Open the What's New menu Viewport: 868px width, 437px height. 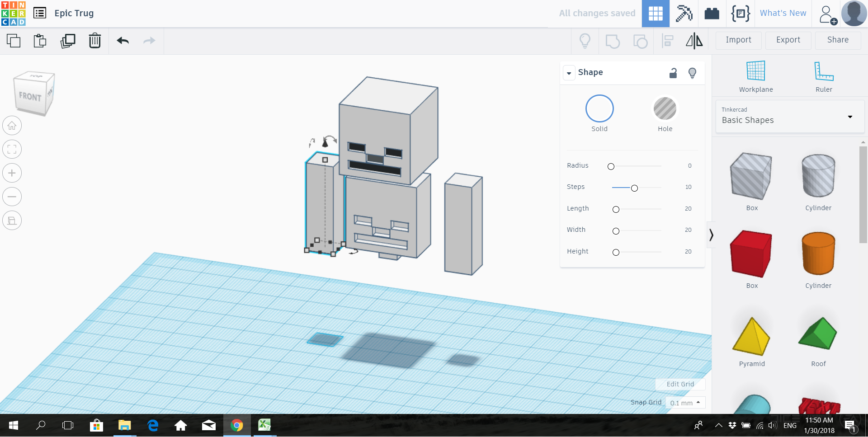[783, 13]
